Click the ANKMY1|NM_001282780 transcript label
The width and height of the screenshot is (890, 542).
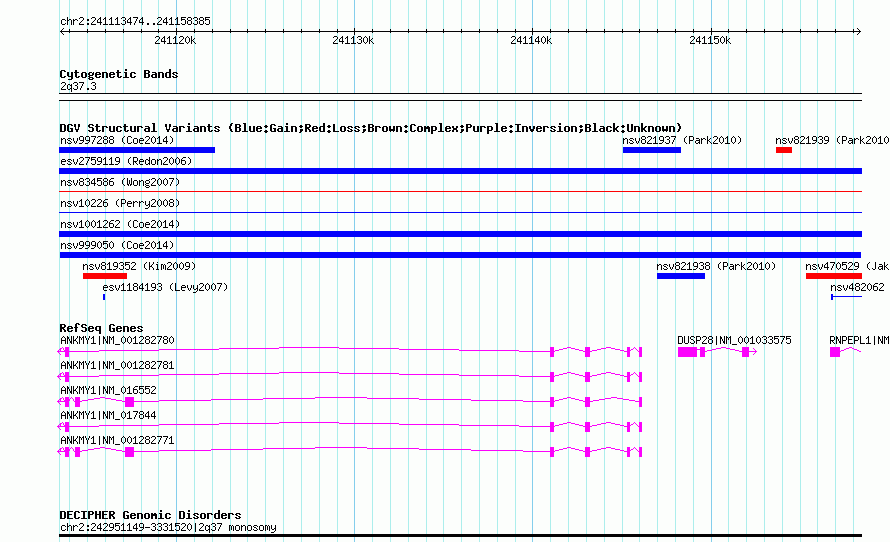(x=117, y=341)
